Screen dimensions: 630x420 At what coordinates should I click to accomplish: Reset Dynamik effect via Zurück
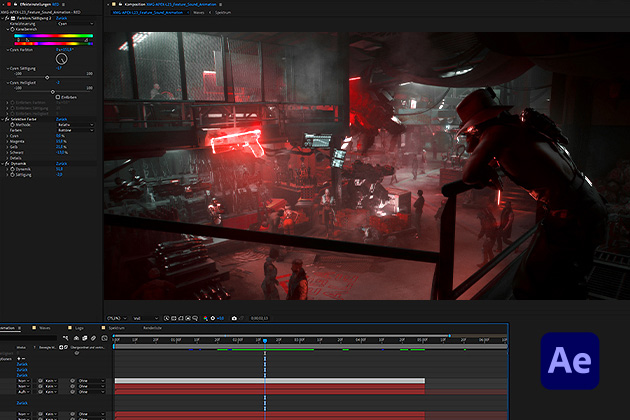coord(61,164)
